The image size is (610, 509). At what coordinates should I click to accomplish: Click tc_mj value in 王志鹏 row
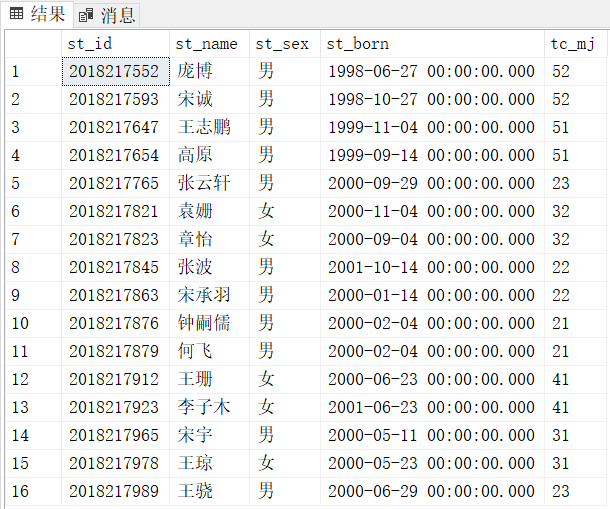tap(576, 128)
